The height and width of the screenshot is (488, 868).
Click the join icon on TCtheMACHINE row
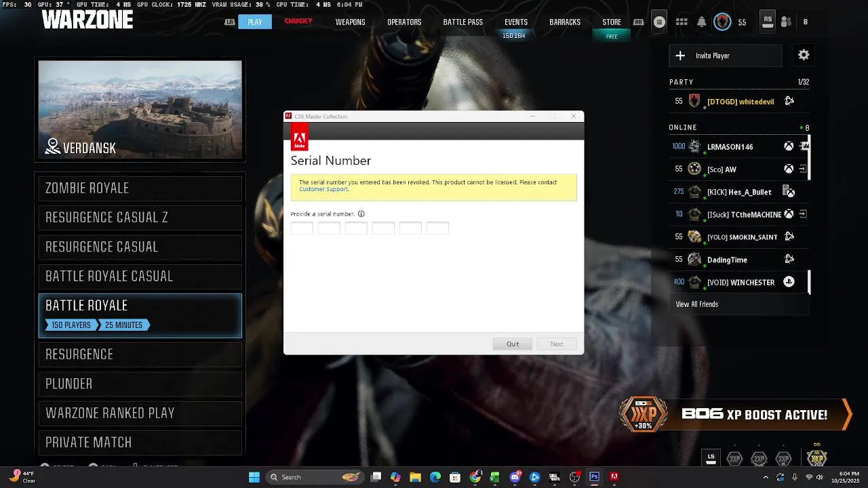(x=803, y=214)
